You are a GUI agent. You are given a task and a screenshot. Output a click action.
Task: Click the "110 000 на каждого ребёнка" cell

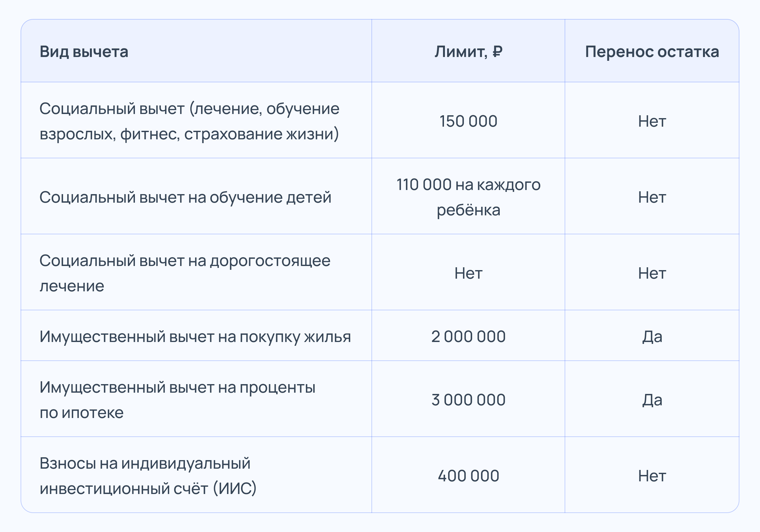tap(468, 197)
